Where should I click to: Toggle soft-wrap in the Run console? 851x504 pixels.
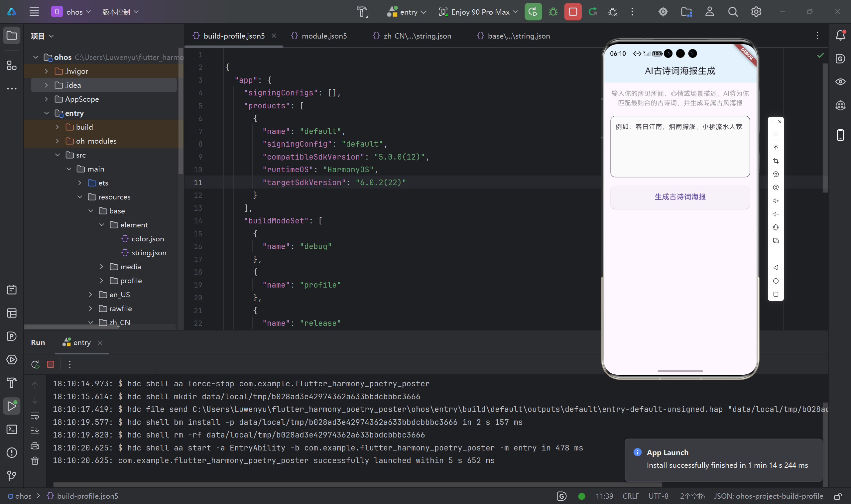pyautogui.click(x=35, y=416)
